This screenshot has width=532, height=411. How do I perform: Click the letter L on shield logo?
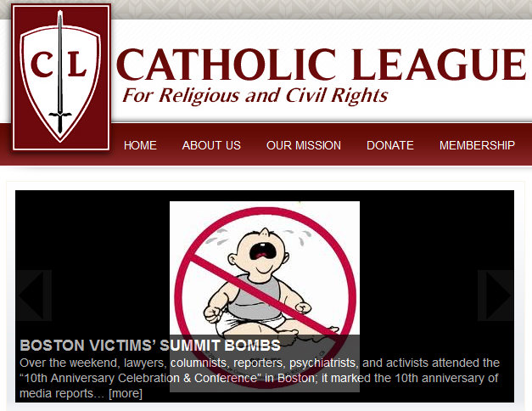click(76, 64)
